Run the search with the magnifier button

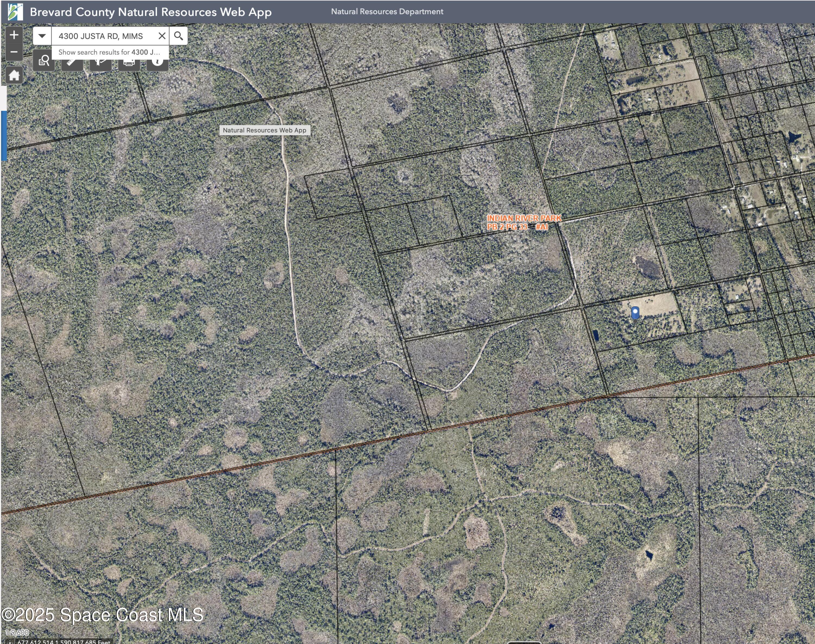179,36
